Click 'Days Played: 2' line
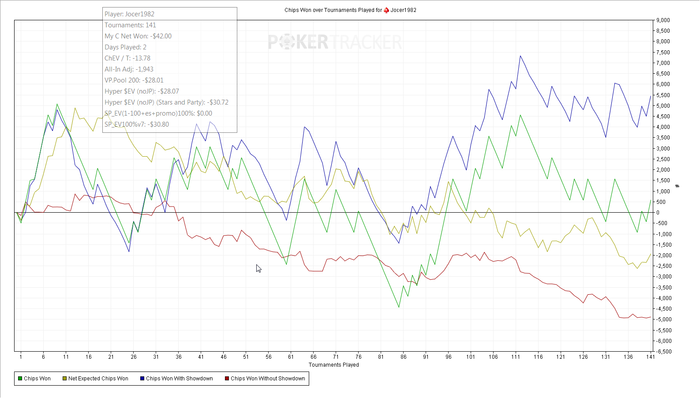Image resolution: width=700 pixels, height=398 pixels. (x=125, y=47)
